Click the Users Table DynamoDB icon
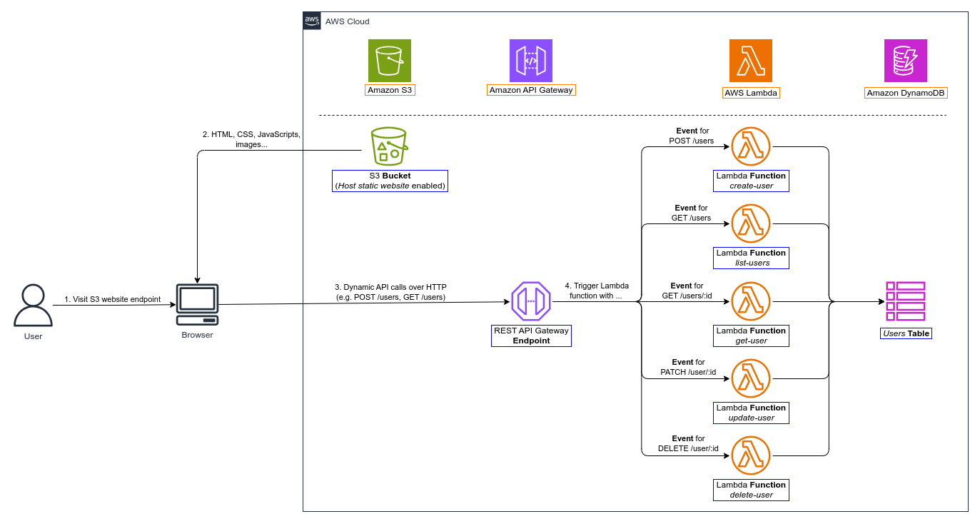Image resolution: width=980 pixels, height=524 pixels. pyautogui.click(x=906, y=301)
